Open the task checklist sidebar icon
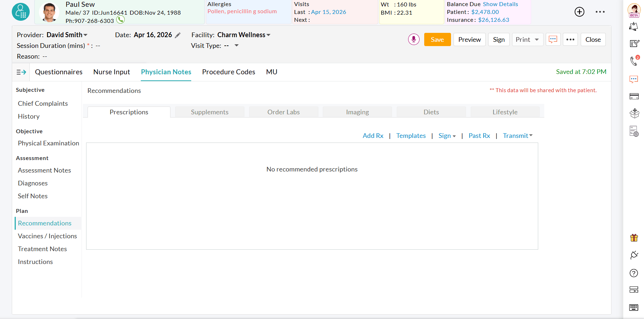The height and width of the screenshot is (319, 644). pyautogui.click(x=634, y=44)
